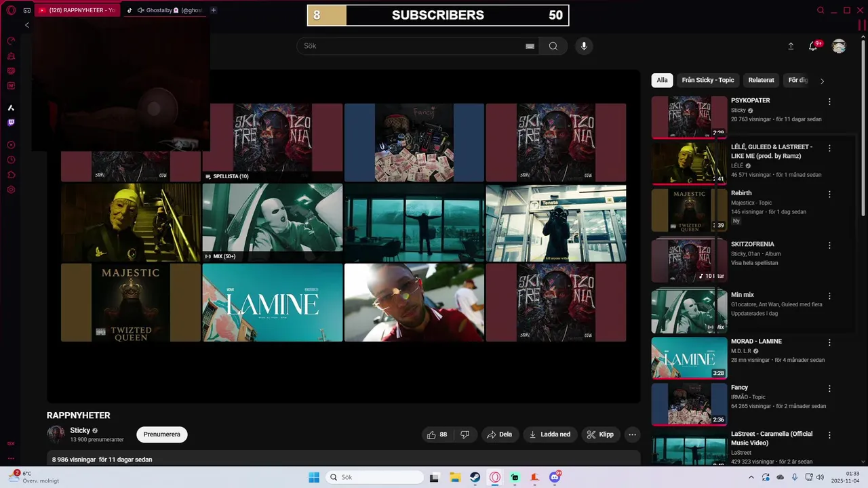
Task: Click Ladda ned download button
Action: (x=550, y=434)
